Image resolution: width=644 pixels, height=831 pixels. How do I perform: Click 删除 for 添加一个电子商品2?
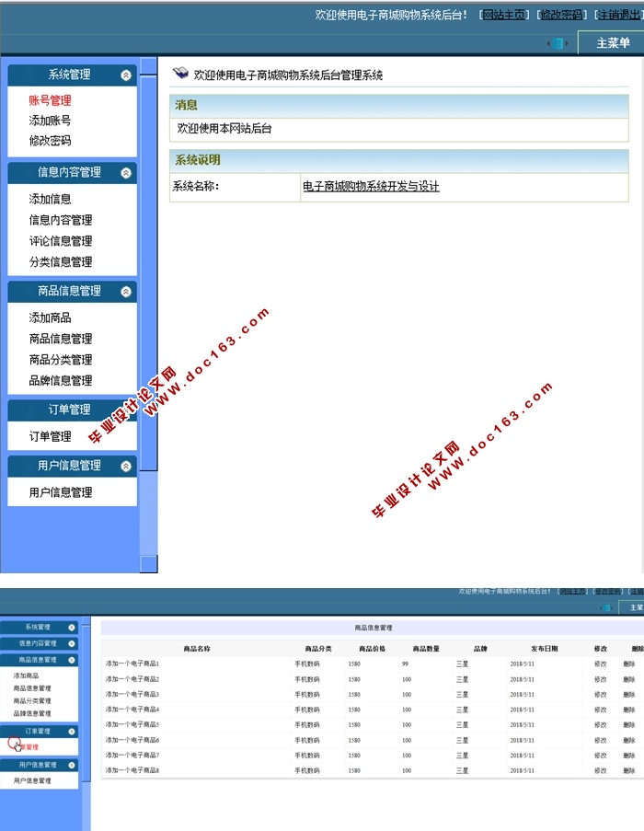[628, 679]
